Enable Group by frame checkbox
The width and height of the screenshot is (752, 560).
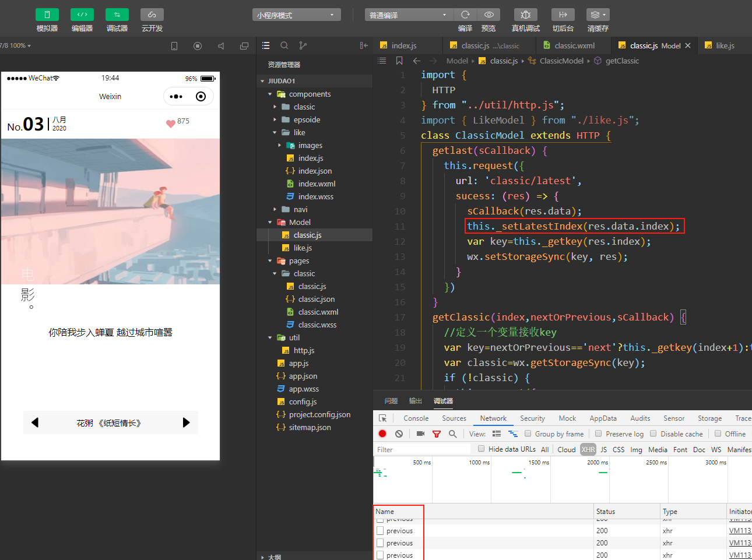pos(528,434)
